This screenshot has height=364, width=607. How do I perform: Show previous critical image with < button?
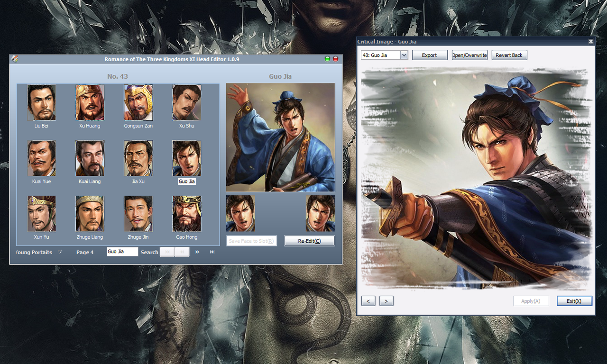click(368, 301)
